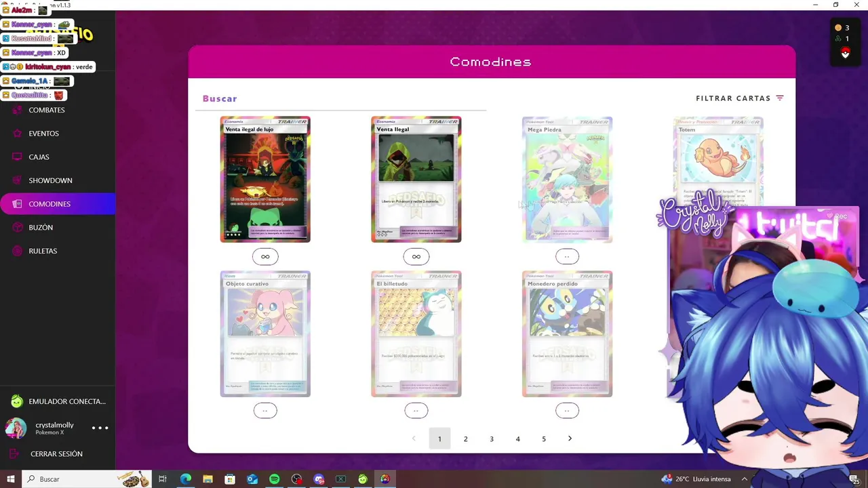This screenshot has width=868, height=488.
Task: Open Task View in the taskbar
Action: pyautogui.click(x=163, y=479)
